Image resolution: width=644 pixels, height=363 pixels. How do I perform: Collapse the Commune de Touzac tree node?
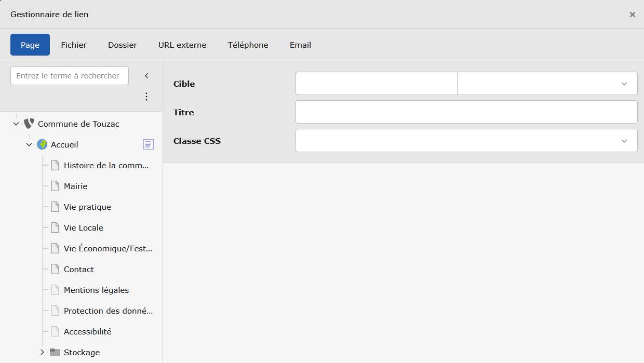click(x=16, y=124)
